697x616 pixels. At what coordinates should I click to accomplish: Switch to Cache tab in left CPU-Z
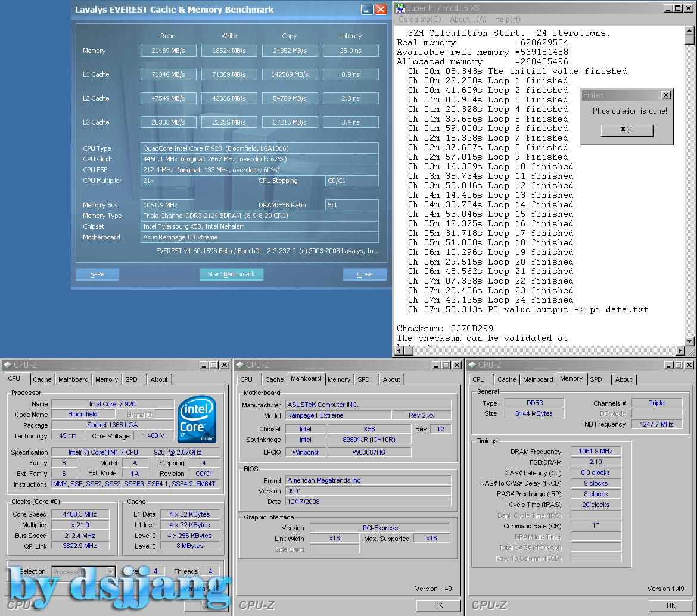(x=42, y=379)
